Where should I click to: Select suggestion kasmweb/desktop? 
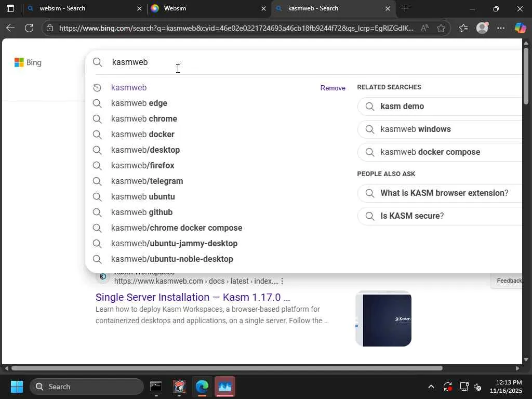(145, 150)
